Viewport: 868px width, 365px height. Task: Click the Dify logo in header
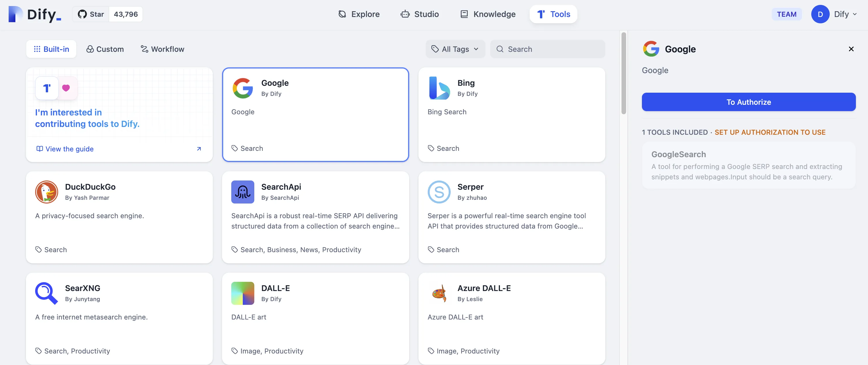tap(35, 14)
